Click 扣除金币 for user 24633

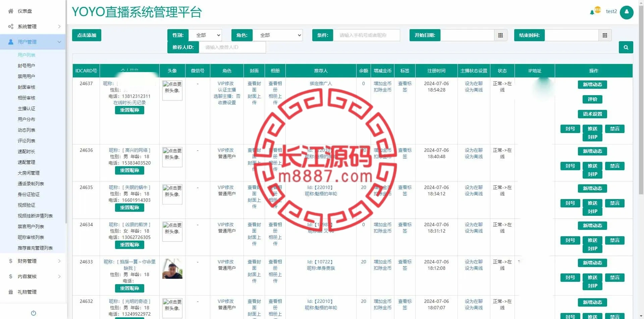(x=383, y=268)
